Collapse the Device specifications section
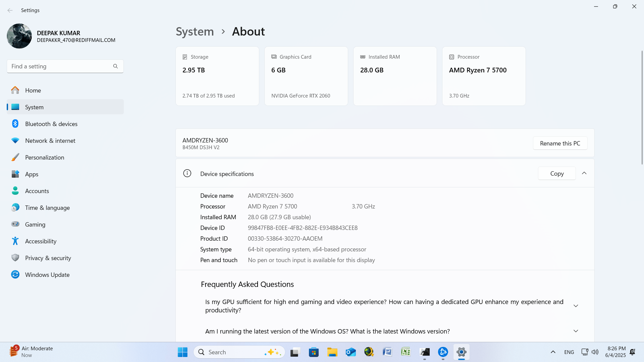 tap(584, 173)
